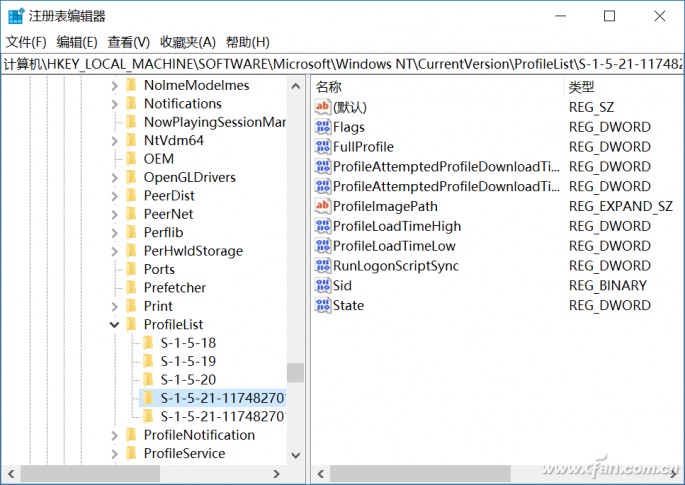Select the Print key label
This screenshot has width=685, height=485.
tap(158, 306)
